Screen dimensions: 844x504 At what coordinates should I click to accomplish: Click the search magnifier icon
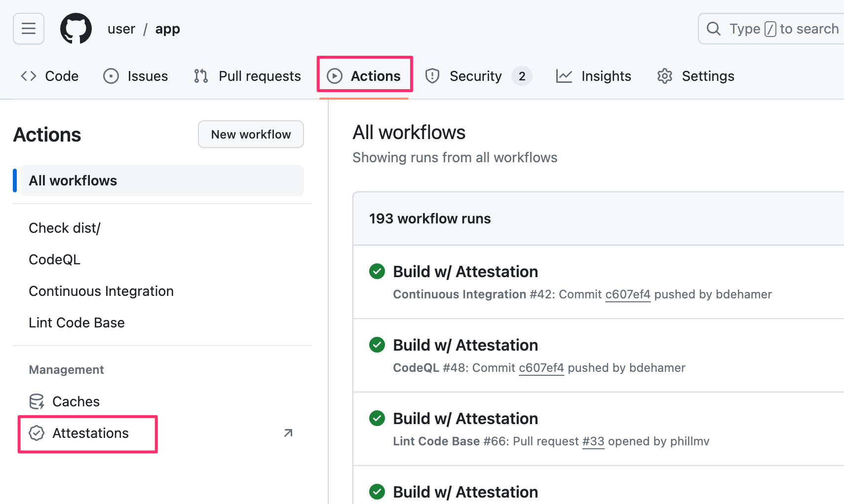click(714, 29)
